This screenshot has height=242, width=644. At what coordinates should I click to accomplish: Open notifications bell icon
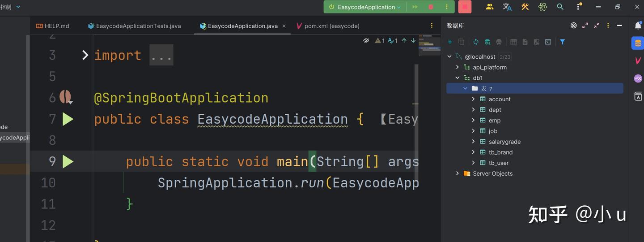[x=638, y=26]
